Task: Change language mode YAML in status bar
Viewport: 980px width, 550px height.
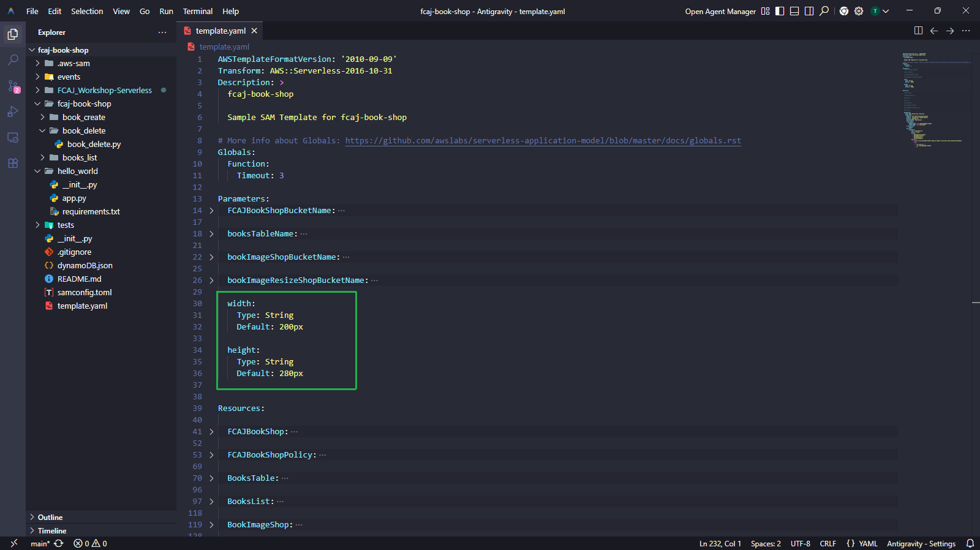Action: (x=868, y=544)
